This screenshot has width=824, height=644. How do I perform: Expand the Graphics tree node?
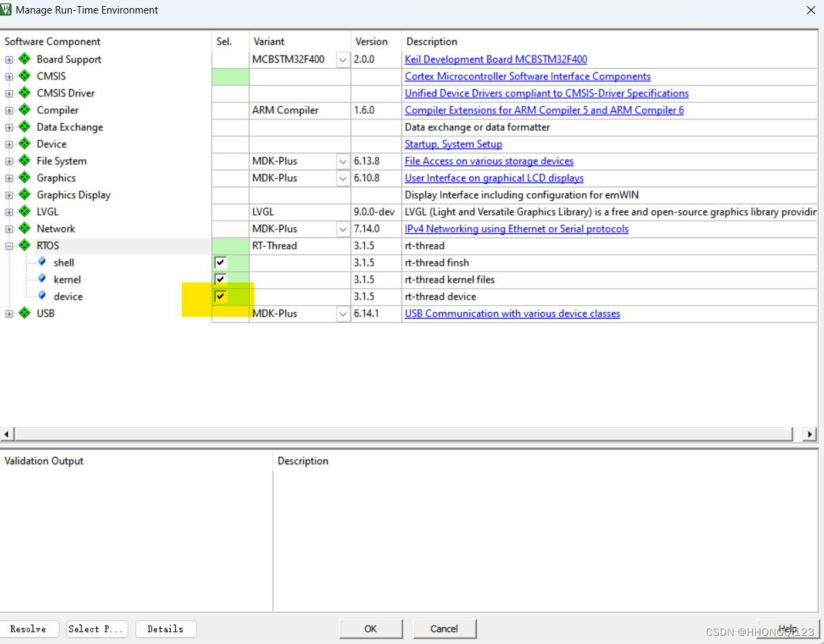click(x=9, y=178)
